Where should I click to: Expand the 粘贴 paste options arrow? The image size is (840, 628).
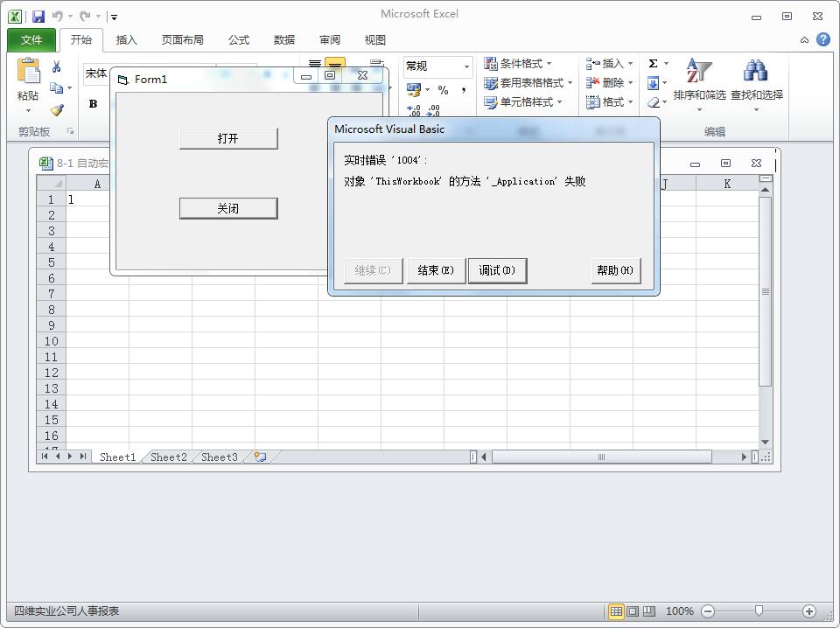tap(28, 111)
